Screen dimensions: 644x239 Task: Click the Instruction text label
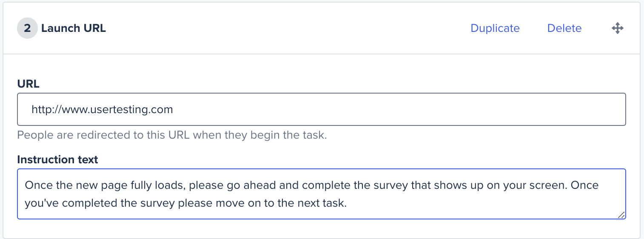[57, 159]
